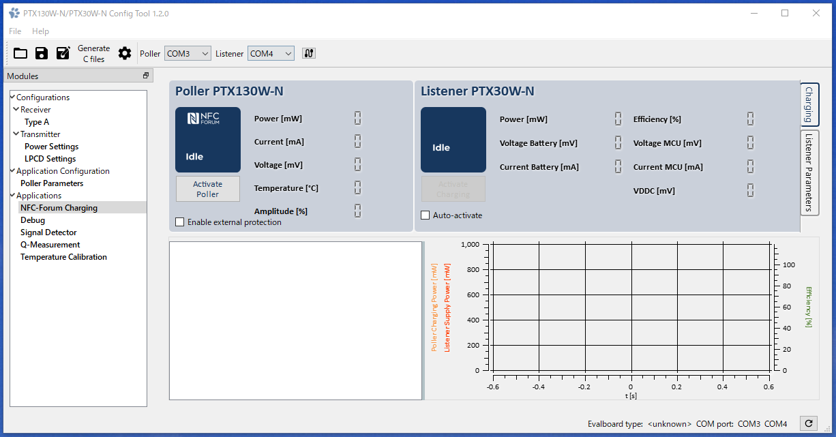The width and height of the screenshot is (836, 437).
Task: Collapse the Transmitter tree node
Action: pyautogui.click(x=16, y=134)
